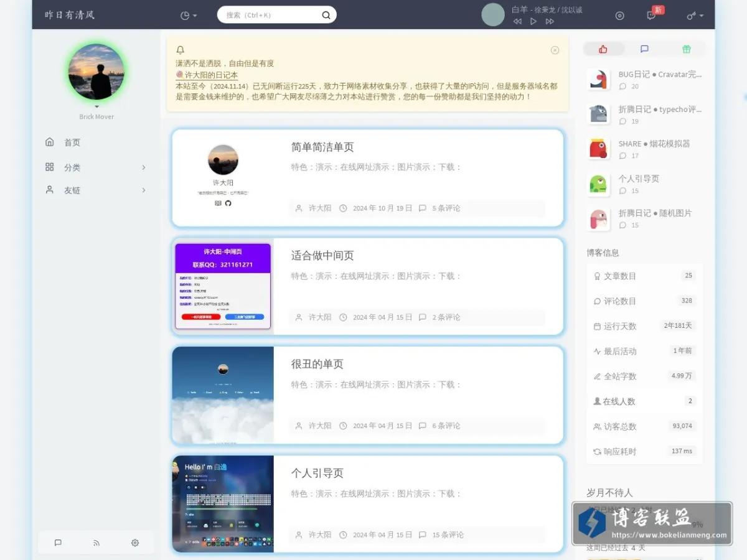This screenshot has width=747, height=560.
Task: Click 6 条评论 on third post
Action: pyautogui.click(x=446, y=426)
